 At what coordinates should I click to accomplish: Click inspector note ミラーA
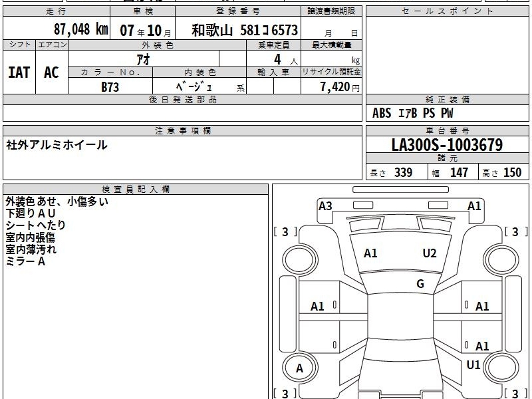click(x=25, y=261)
